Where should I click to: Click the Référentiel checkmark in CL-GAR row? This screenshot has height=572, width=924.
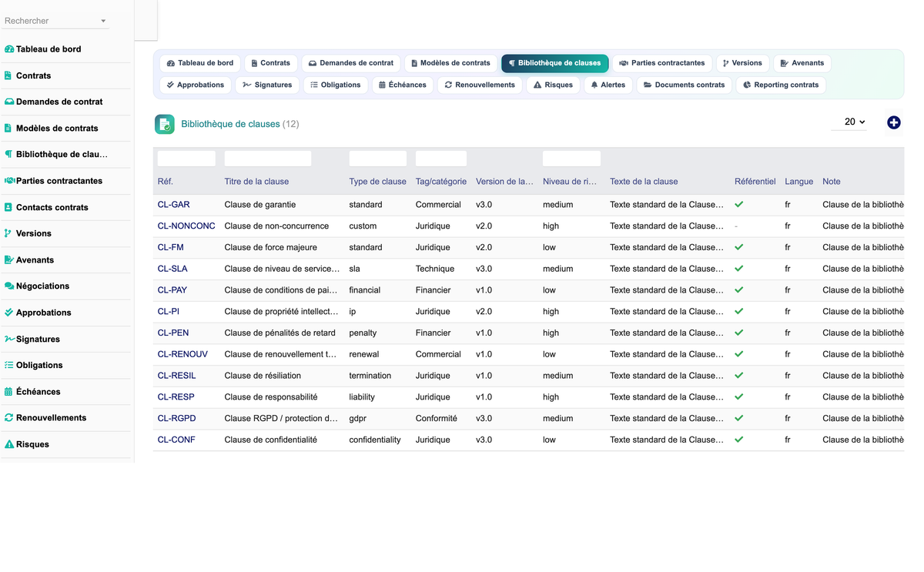[x=739, y=205]
